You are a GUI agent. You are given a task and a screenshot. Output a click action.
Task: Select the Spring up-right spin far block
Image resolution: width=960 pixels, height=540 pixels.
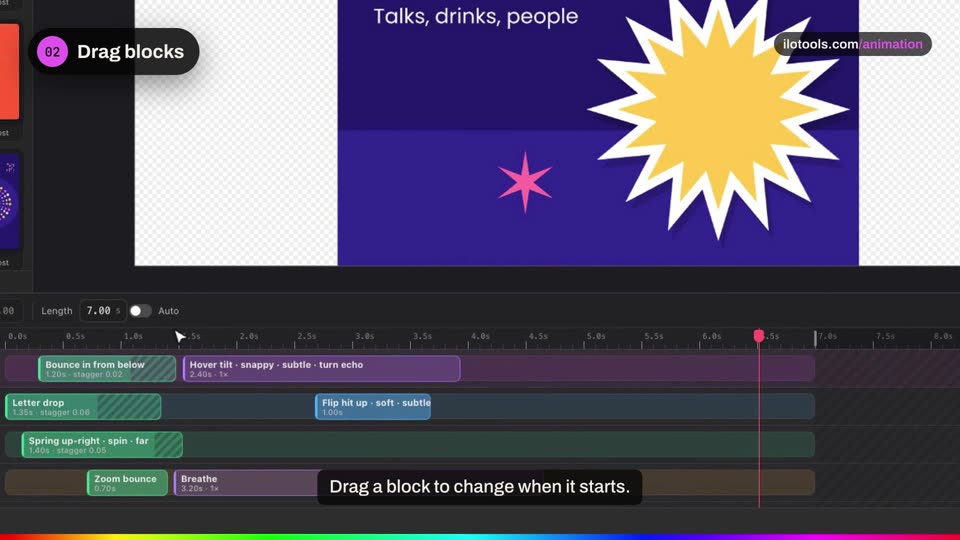tap(102, 444)
